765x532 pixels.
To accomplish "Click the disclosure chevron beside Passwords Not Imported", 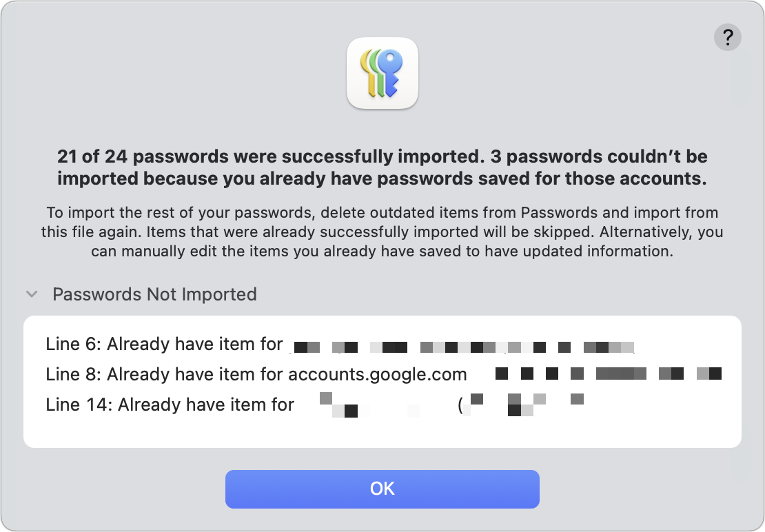I will [x=31, y=294].
